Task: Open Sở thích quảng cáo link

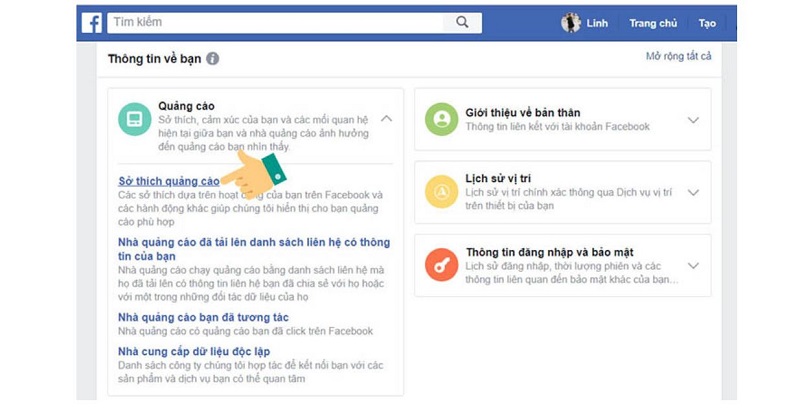Action: [x=169, y=181]
